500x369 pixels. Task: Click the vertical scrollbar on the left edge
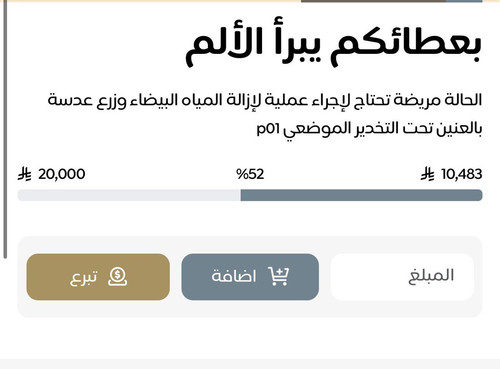tap(5, 129)
